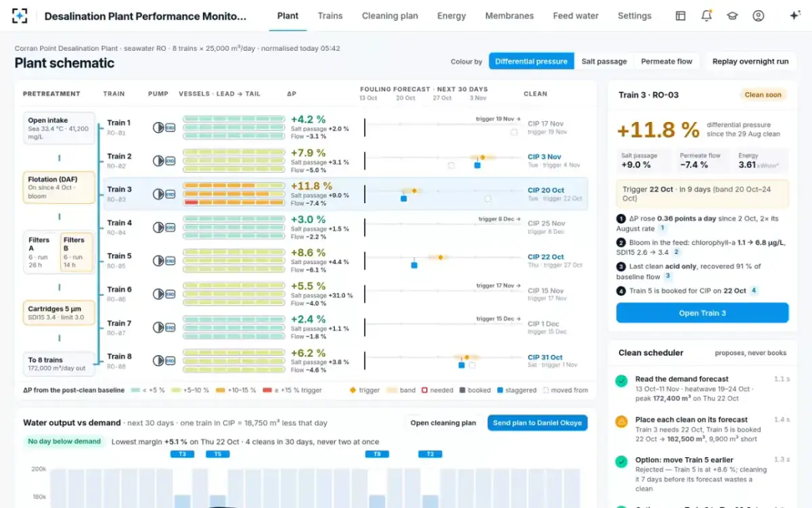
Task: Click the No day below demand badge
Action: coord(64,442)
